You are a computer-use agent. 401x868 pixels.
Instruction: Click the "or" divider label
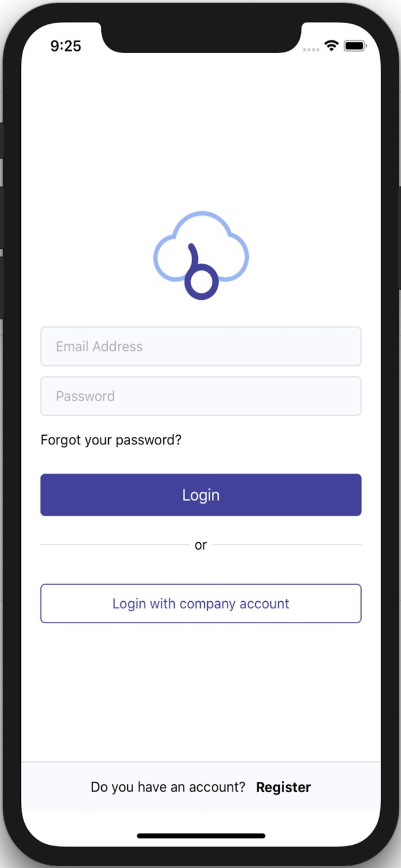(201, 545)
